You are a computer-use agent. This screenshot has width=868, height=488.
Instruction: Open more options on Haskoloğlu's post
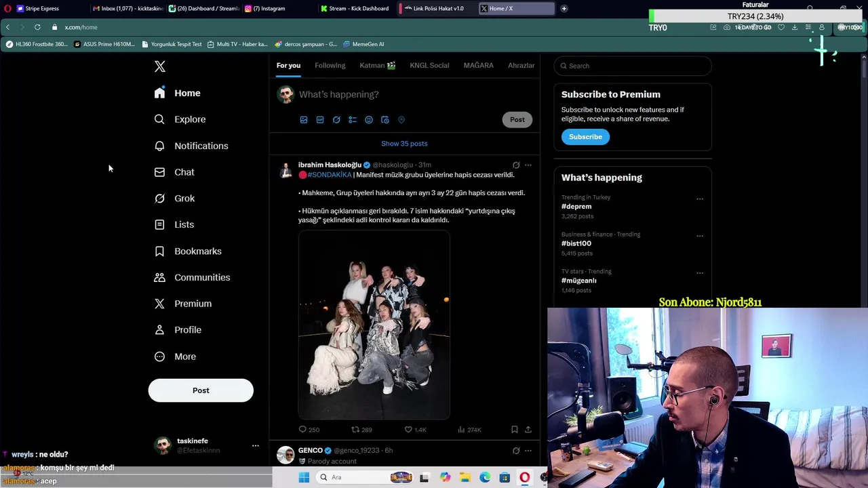point(528,165)
